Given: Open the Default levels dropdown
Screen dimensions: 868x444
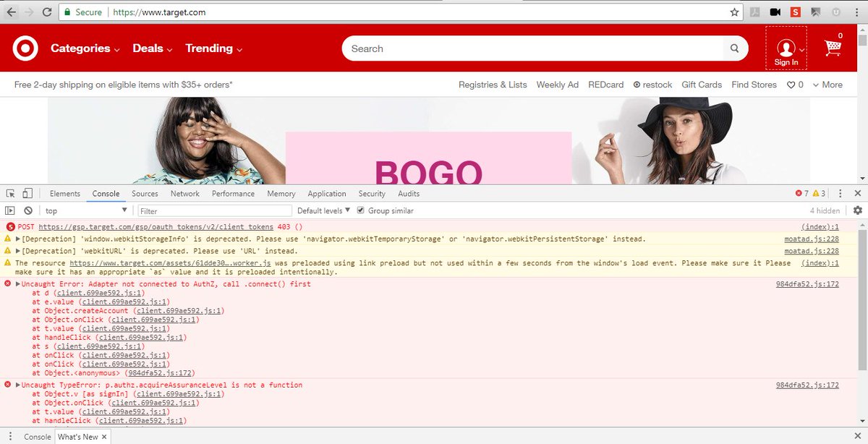Looking at the screenshot, I should (321, 210).
